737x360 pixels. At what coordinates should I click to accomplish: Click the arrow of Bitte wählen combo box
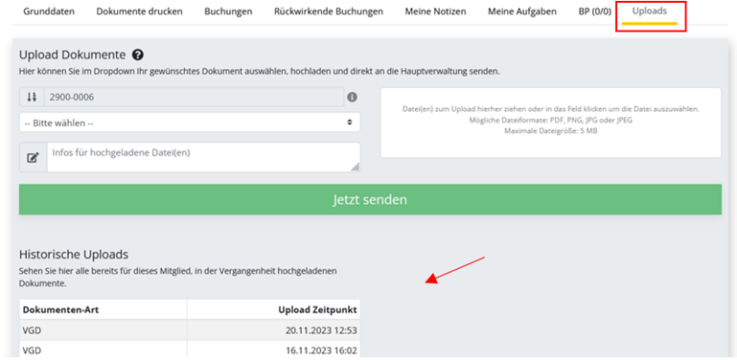point(350,122)
